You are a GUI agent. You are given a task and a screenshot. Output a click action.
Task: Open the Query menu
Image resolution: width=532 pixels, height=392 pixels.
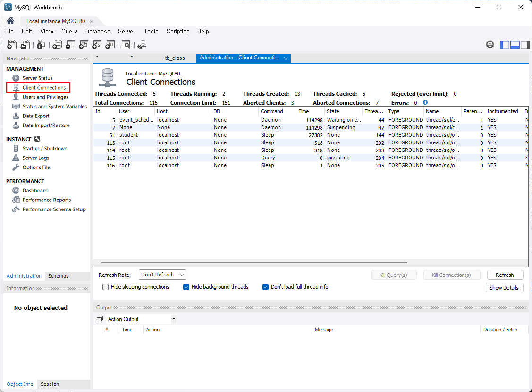coord(69,32)
